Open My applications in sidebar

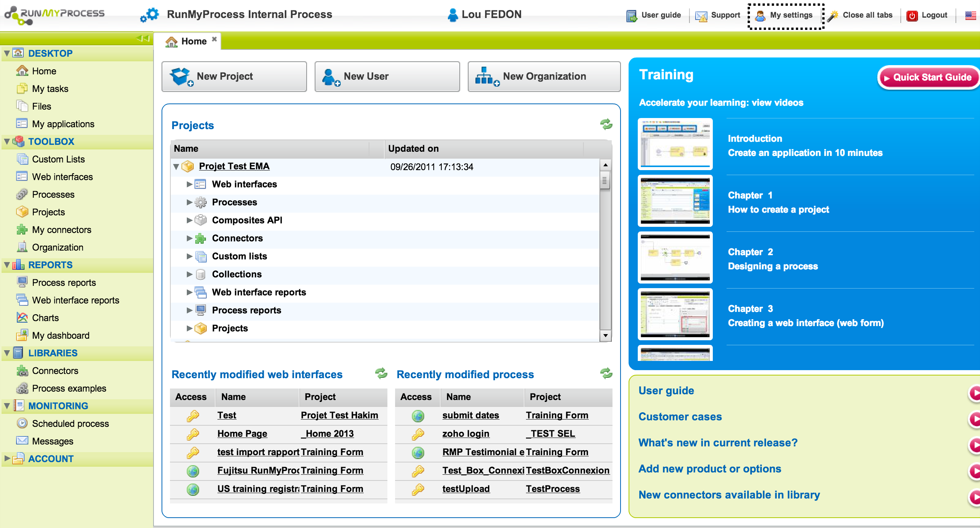63,124
